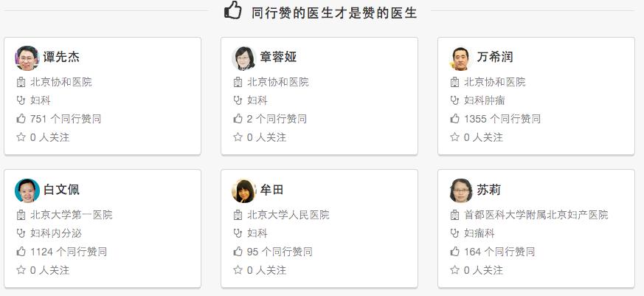Click the thumbs-up icon beside 95 个同行赞同
The height and width of the screenshot is (296, 644).
(238, 251)
